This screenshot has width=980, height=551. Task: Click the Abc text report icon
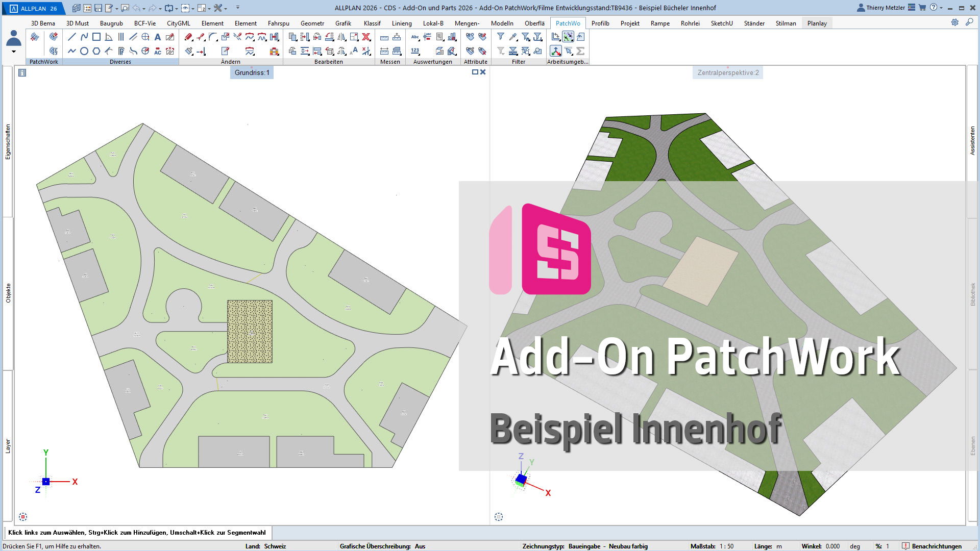(415, 37)
